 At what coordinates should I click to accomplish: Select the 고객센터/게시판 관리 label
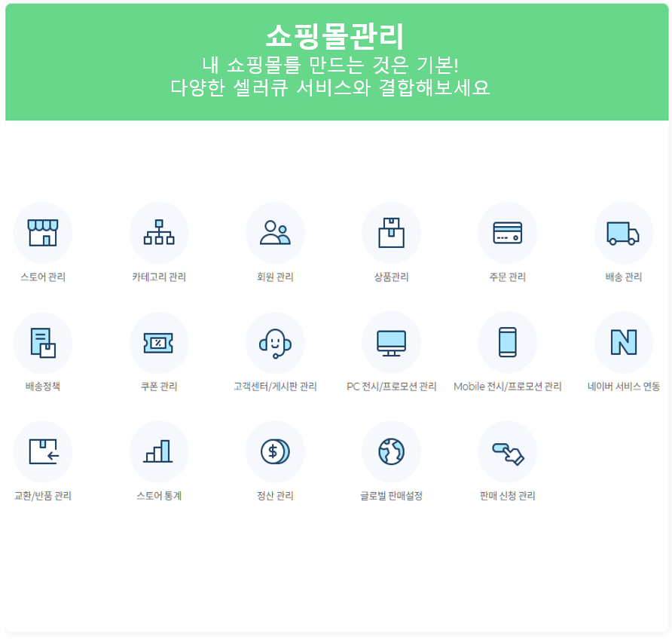click(275, 386)
